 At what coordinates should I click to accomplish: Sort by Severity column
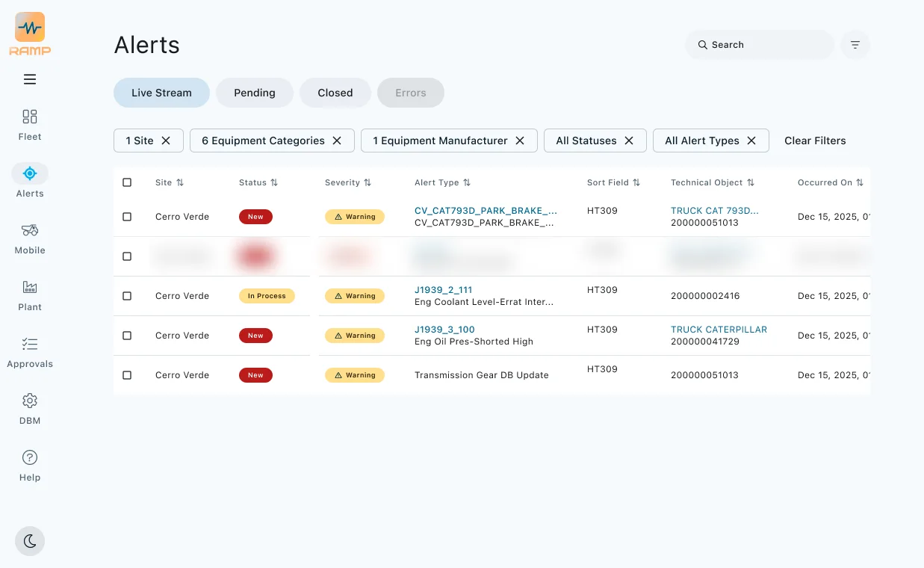coord(348,182)
